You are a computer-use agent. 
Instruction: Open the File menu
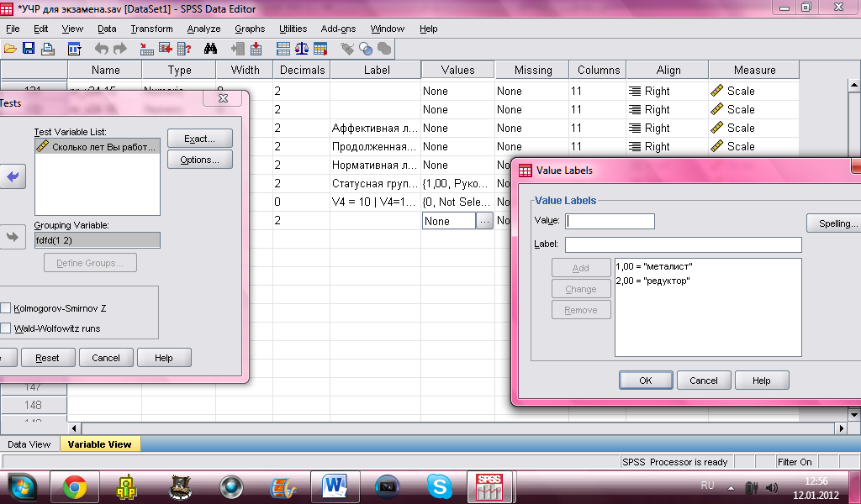13,29
